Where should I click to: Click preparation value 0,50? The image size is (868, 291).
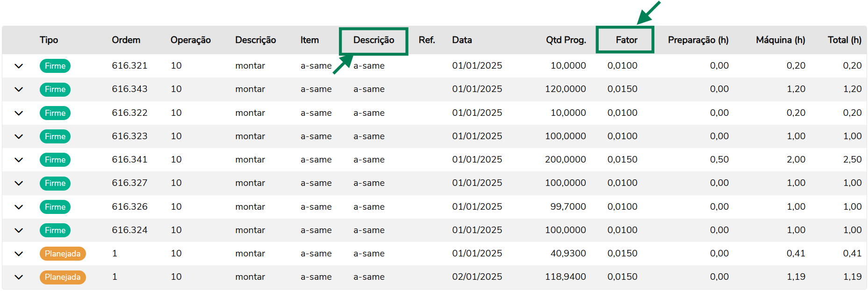coord(719,160)
